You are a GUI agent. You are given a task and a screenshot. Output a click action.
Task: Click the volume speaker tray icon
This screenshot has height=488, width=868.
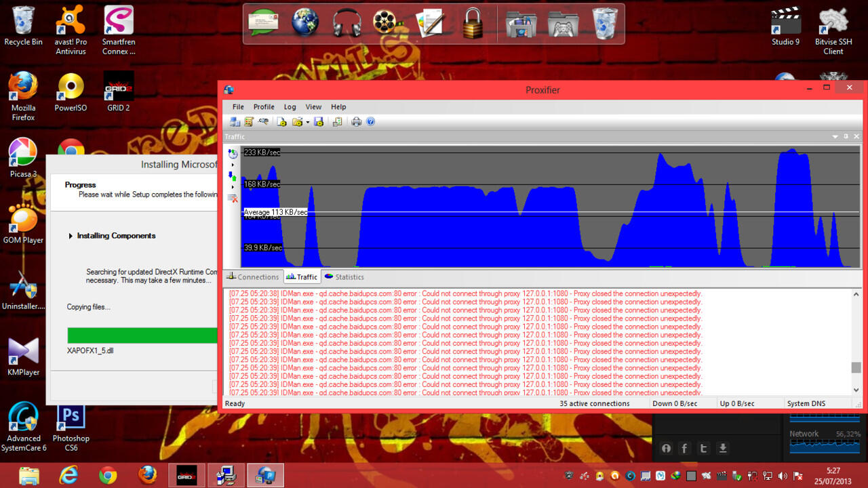pyautogui.click(x=784, y=476)
